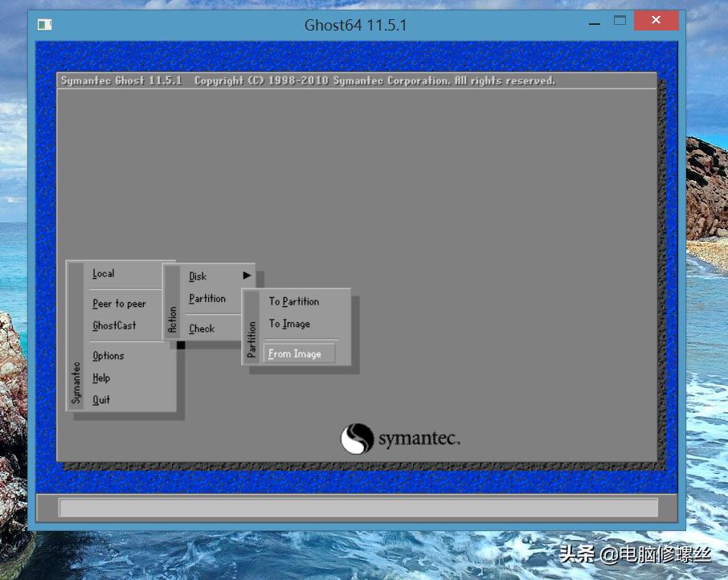Choose GhostCast from Symantec menu
This screenshot has height=580, width=728.
tap(114, 325)
